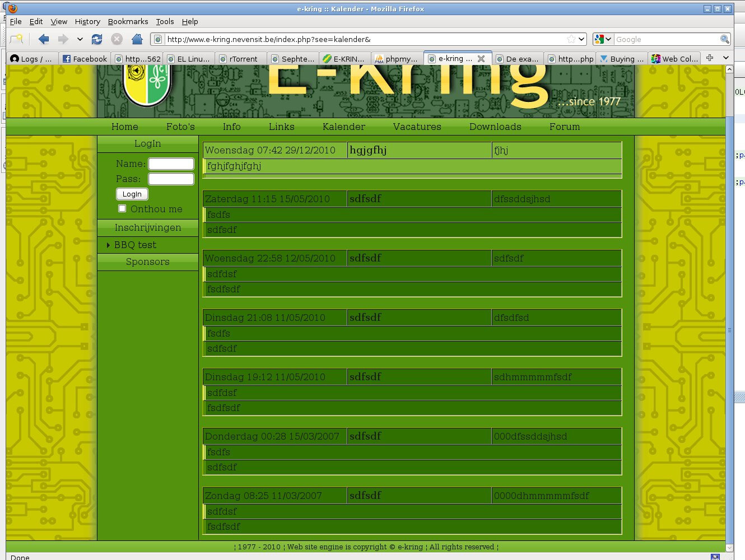Click the Forward navigation arrow

(63, 39)
